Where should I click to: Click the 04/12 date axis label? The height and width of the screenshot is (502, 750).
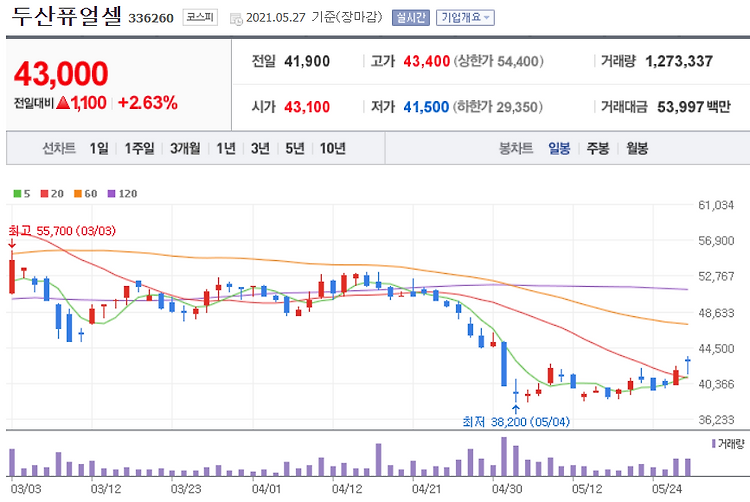tap(347, 489)
